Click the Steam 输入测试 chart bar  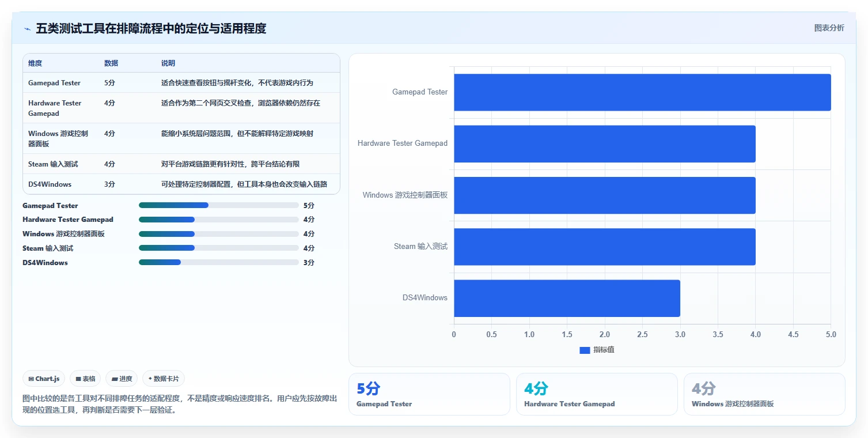pyautogui.click(x=605, y=247)
